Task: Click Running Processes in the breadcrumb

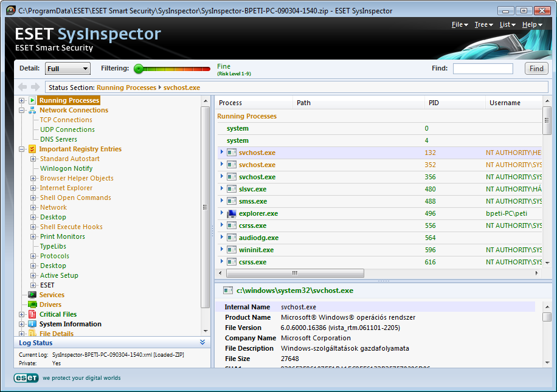Action: [x=126, y=88]
